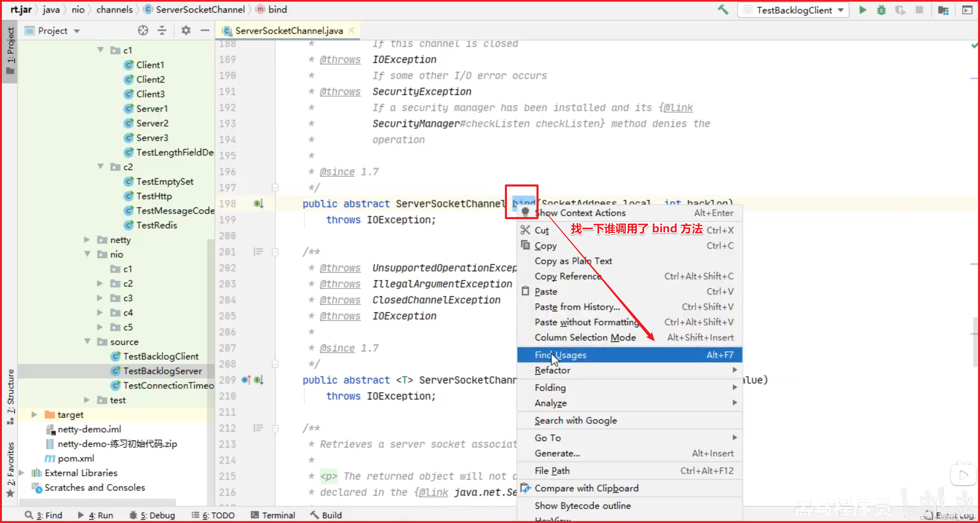Screen dimensions: 980x523
Task: Click the Compare with Clipboard icon
Action: (x=525, y=488)
